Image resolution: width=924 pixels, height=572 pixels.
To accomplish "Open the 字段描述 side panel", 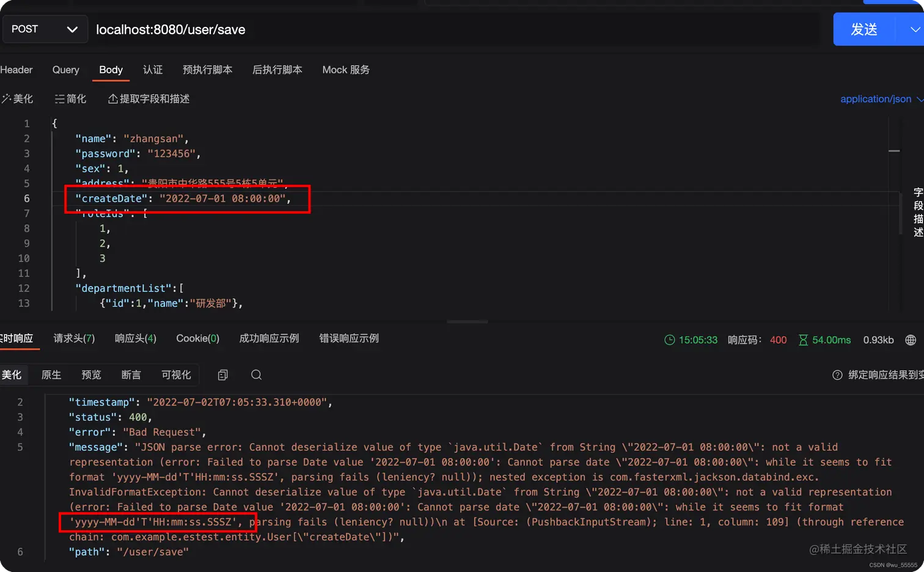I will (x=918, y=212).
